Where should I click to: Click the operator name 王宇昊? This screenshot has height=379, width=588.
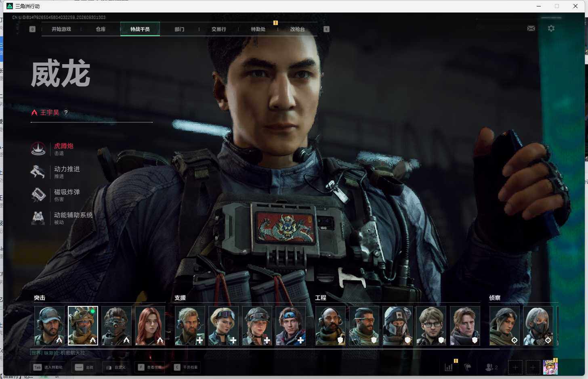point(50,113)
